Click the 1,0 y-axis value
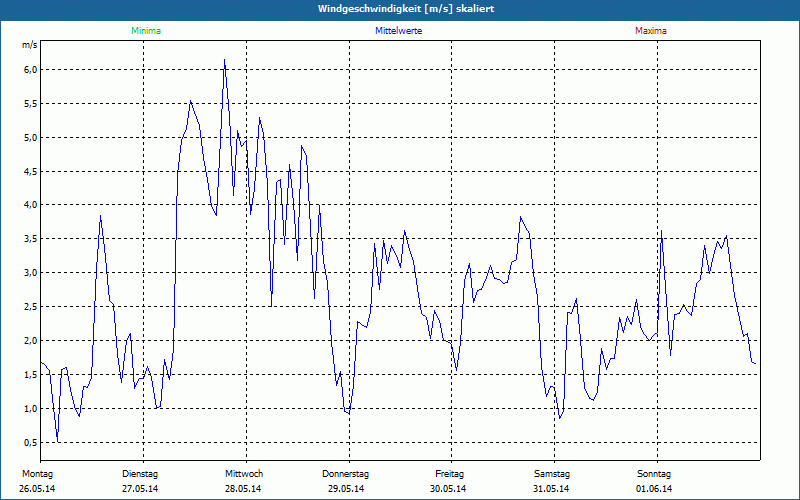 coord(31,408)
